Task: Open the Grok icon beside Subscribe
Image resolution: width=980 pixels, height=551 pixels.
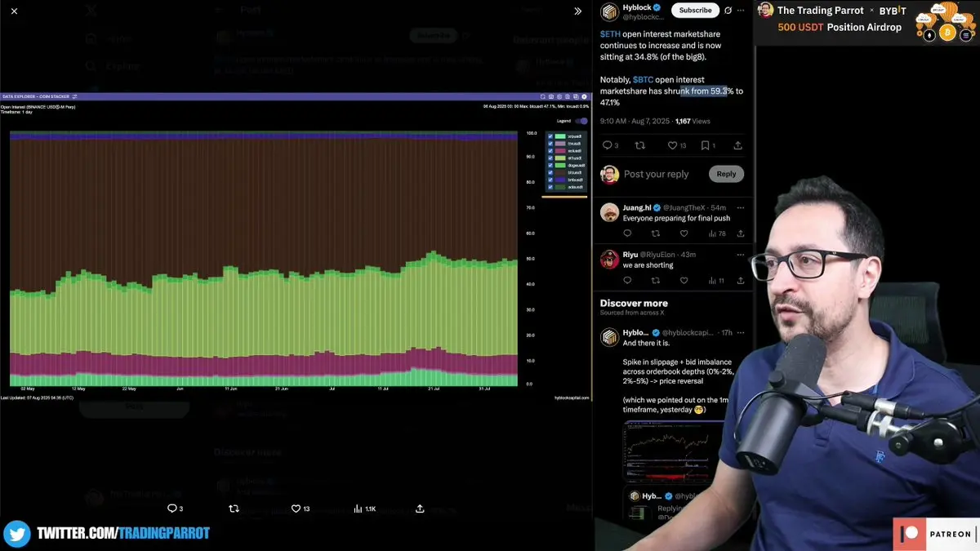Action: point(728,11)
